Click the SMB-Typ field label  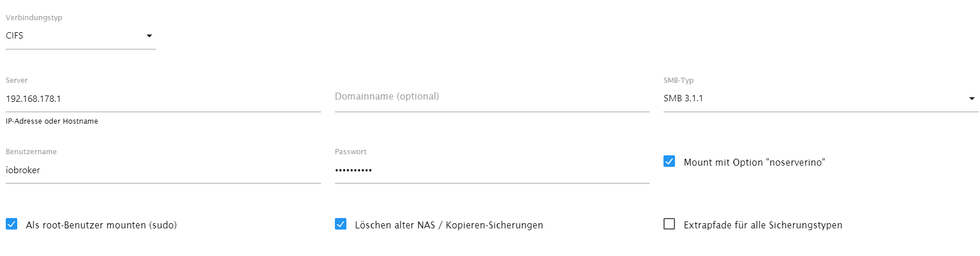click(x=678, y=81)
